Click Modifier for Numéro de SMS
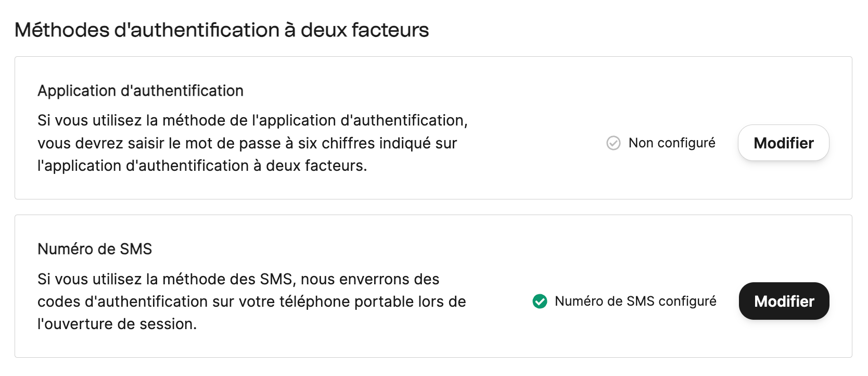The width and height of the screenshot is (868, 376). click(784, 301)
